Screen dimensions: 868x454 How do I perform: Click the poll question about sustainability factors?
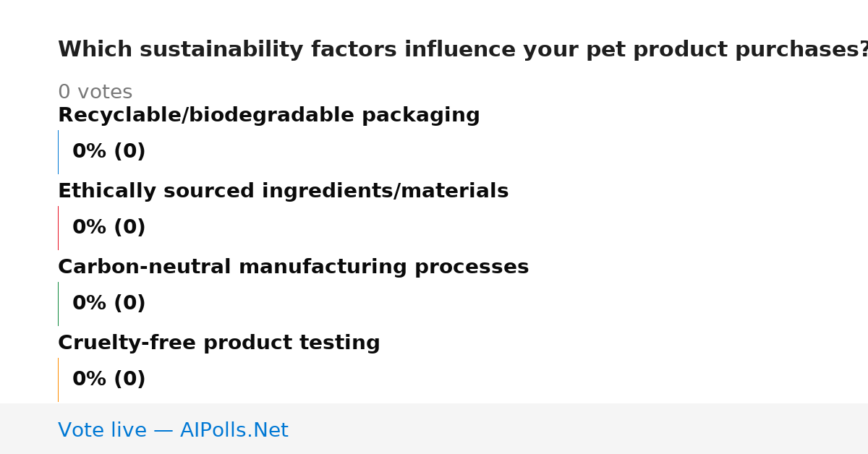(463, 50)
